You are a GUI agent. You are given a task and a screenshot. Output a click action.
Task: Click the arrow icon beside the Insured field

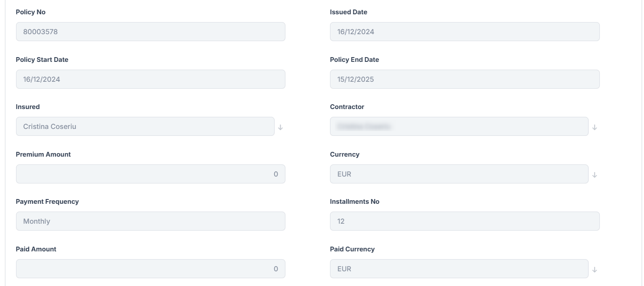pyautogui.click(x=280, y=127)
